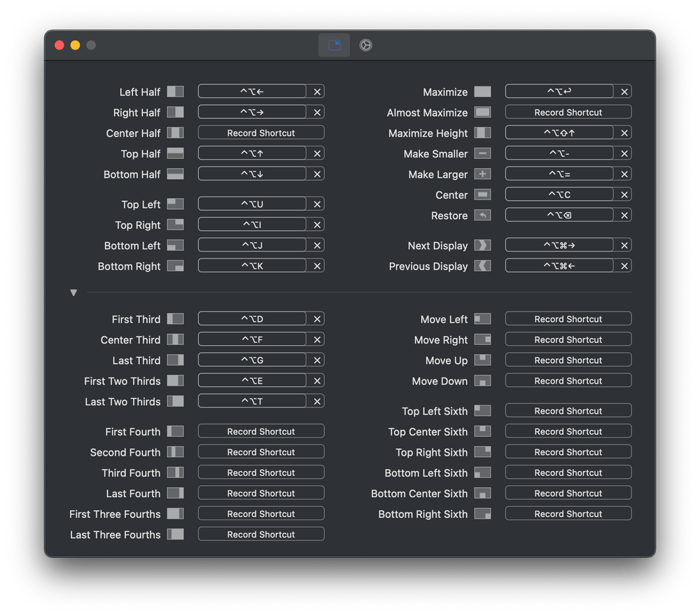700x616 pixels.
Task: Click the Top Left quadrant icon
Action: [174, 204]
